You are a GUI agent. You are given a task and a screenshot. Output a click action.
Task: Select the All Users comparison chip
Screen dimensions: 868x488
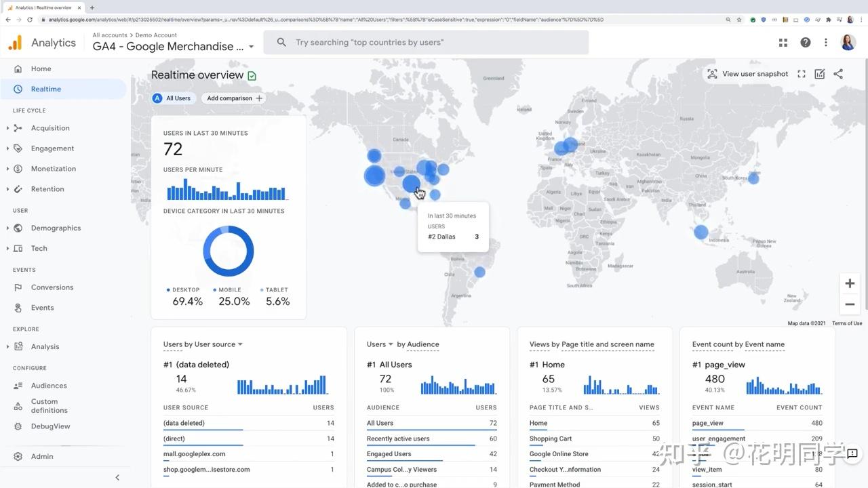[x=172, y=98]
